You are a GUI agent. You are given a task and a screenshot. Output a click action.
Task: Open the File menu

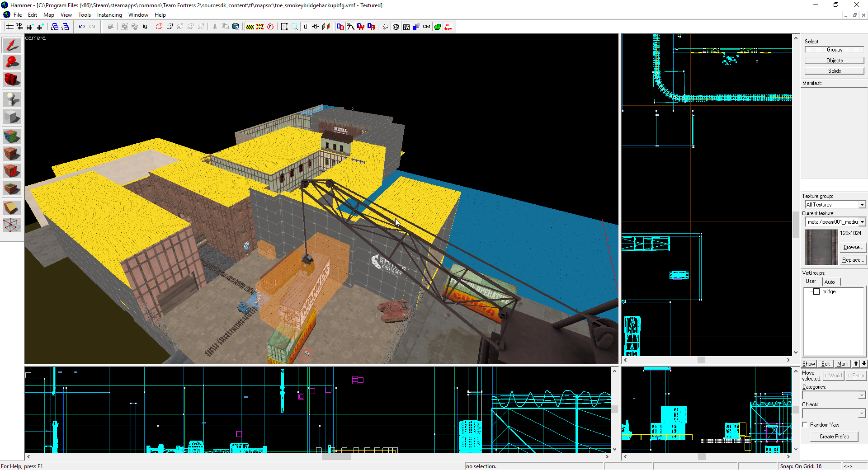click(18, 15)
